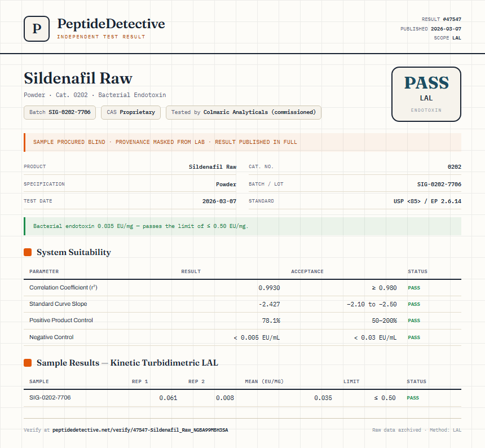The height and width of the screenshot is (448, 485).
Task: Click the PRODUCT value Sildenafil Raw
Action: 213,167
